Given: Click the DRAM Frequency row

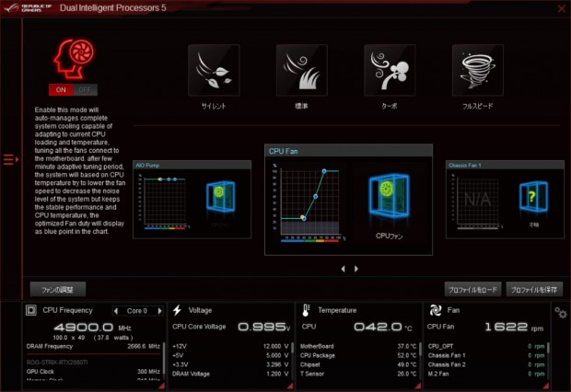Looking at the screenshot, I should [x=93, y=346].
